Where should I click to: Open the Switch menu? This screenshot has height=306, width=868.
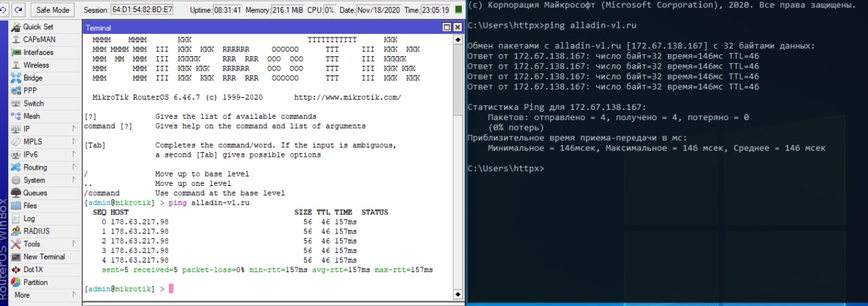pos(45,103)
